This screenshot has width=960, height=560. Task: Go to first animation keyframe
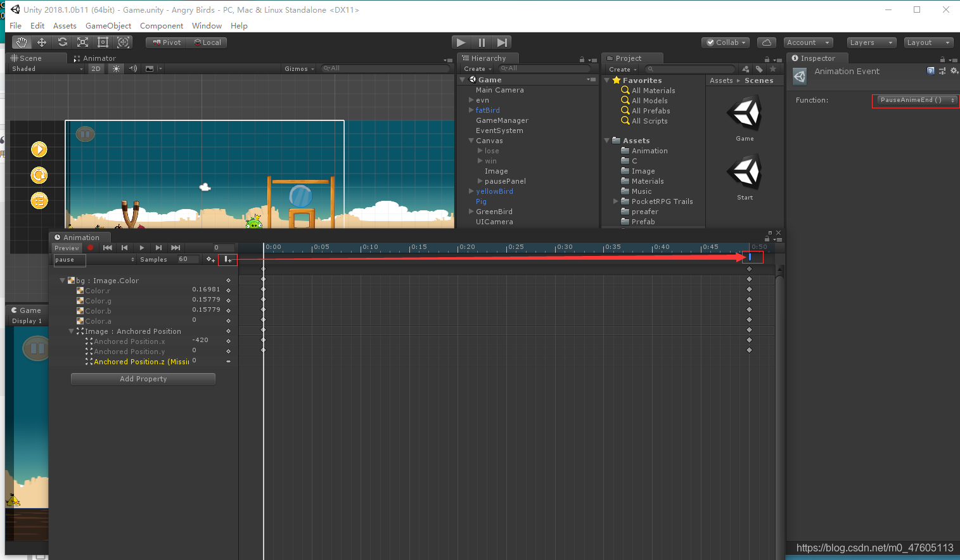(x=108, y=248)
